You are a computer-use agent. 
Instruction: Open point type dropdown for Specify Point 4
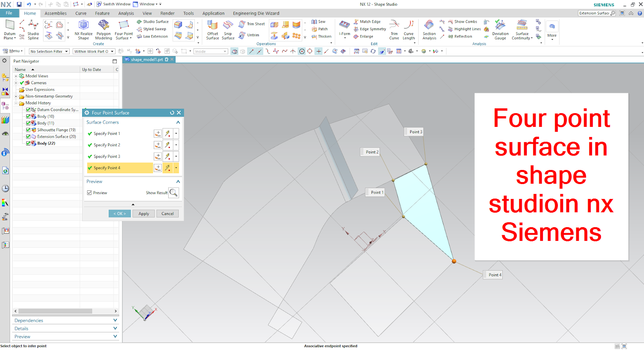[x=176, y=168]
